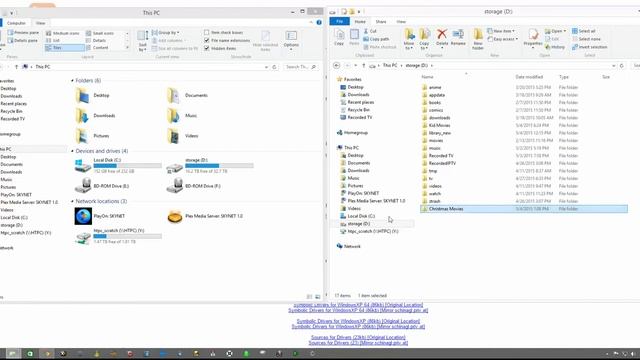Click the Options button in This PC ribbon

291,40
